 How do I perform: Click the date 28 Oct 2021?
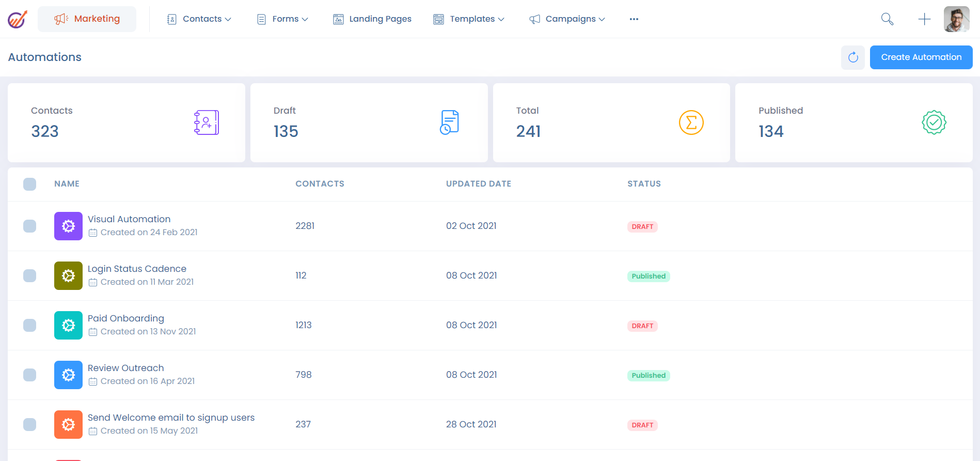[x=471, y=424]
